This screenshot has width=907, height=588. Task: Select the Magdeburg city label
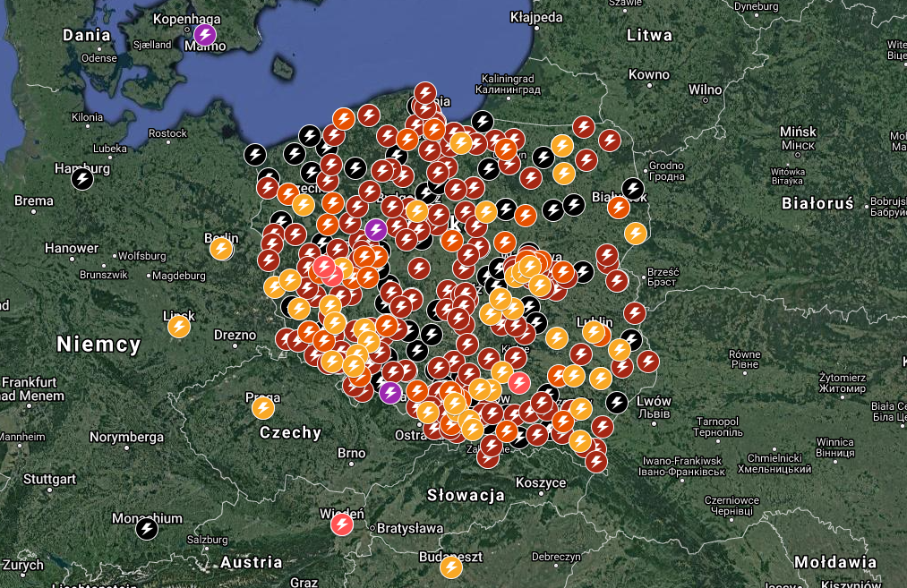pyautogui.click(x=179, y=276)
